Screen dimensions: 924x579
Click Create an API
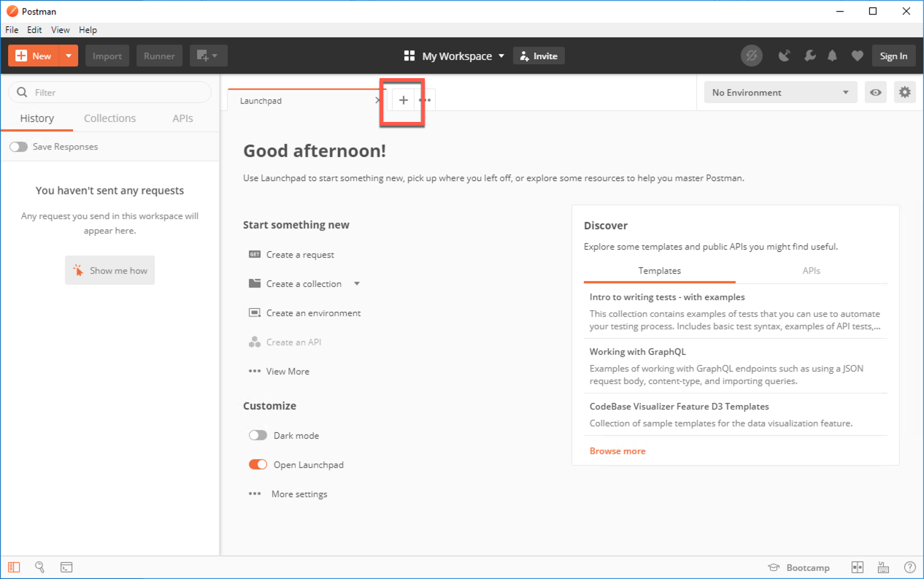[293, 342]
